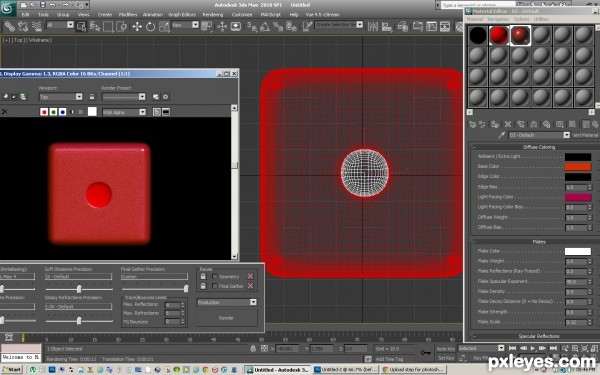Toggle the blue channel in render window
Screen dimensions: 600x375
coord(62,112)
